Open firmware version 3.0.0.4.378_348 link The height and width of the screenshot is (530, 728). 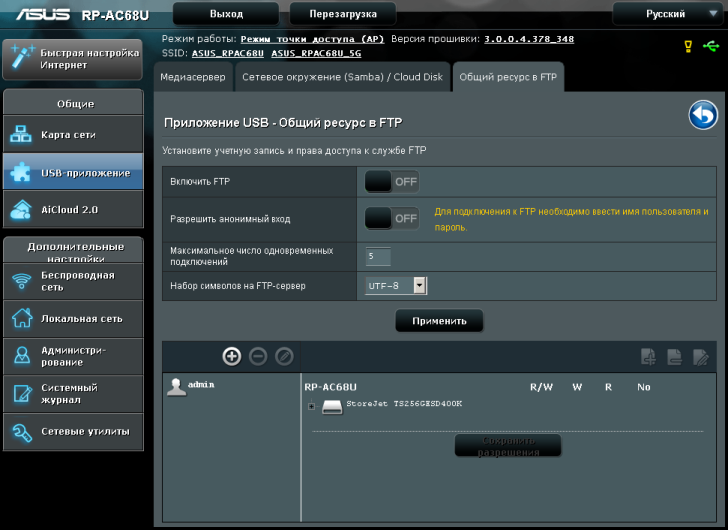tap(529, 39)
